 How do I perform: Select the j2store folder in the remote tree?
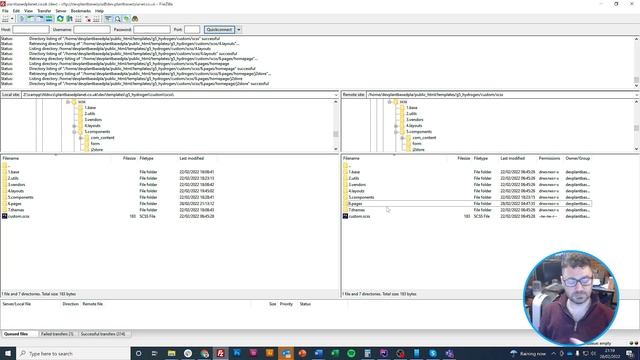coord(418,150)
